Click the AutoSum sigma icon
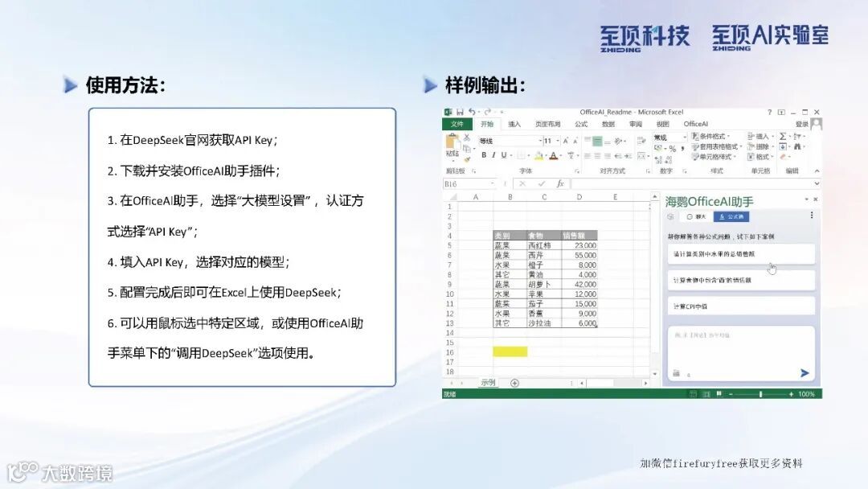The image size is (868, 489). point(783,136)
